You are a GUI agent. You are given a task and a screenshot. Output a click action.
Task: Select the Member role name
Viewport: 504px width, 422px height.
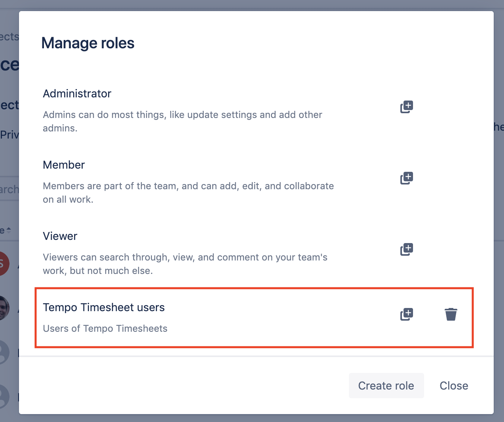(x=64, y=165)
